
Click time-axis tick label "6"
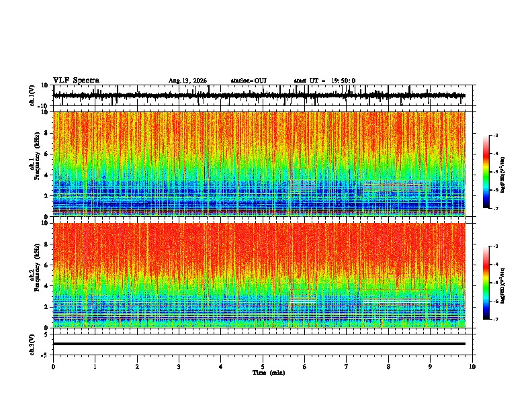(305, 367)
